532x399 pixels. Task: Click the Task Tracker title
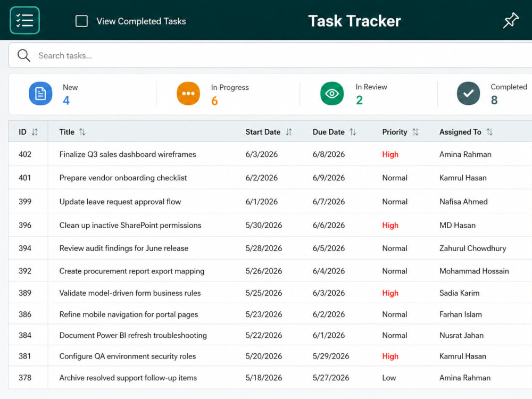pos(354,21)
